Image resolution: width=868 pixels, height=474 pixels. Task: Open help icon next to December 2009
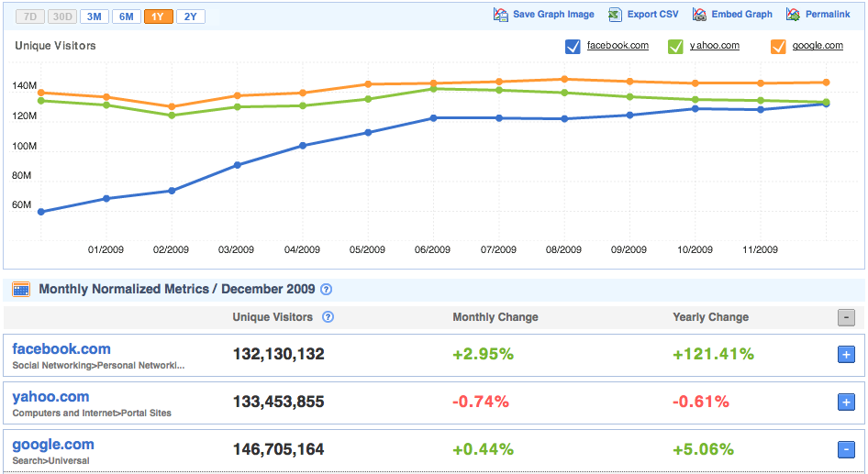click(327, 290)
